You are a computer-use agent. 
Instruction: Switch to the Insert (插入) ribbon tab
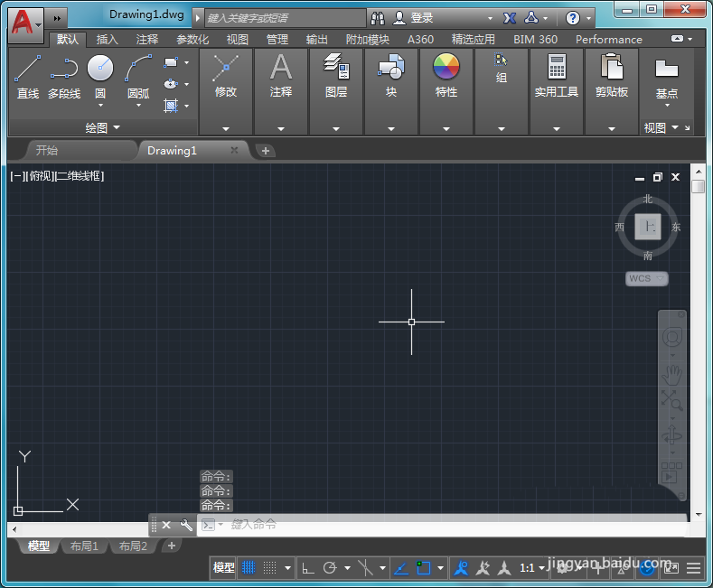[x=108, y=40]
